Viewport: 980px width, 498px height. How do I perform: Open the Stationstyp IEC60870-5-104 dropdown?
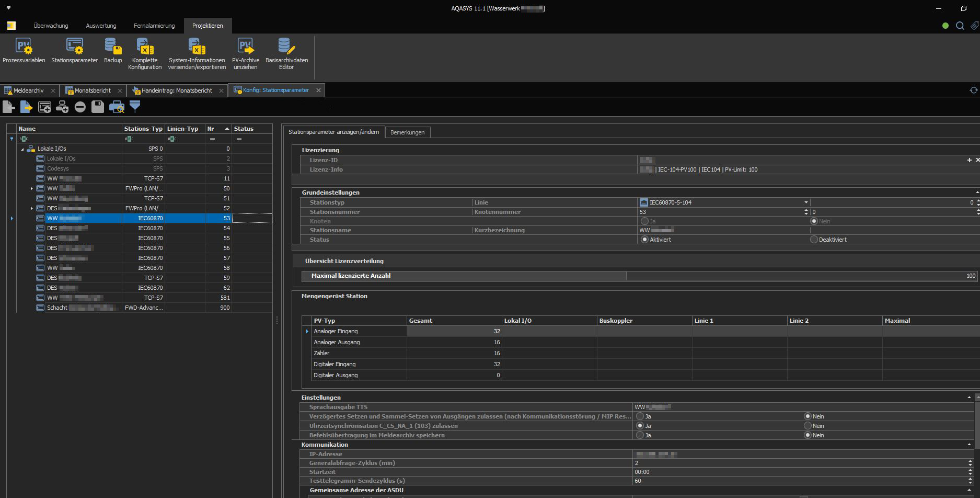[x=805, y=202]
